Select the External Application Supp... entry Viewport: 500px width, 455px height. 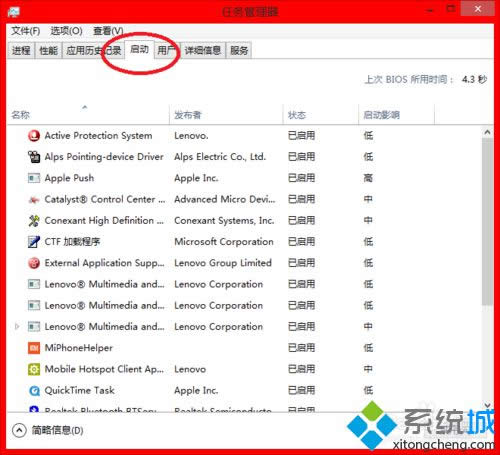(x=105, y=263)
